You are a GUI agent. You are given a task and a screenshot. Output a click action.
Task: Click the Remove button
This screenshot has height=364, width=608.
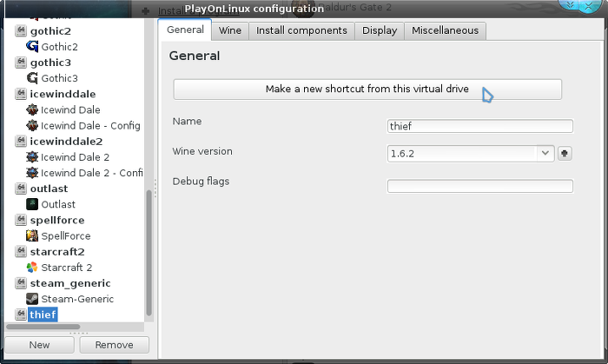115,345
